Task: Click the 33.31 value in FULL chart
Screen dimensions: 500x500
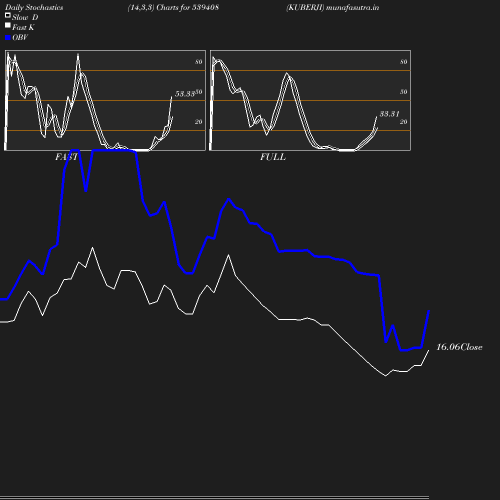Action: click(x=389, y=114)
